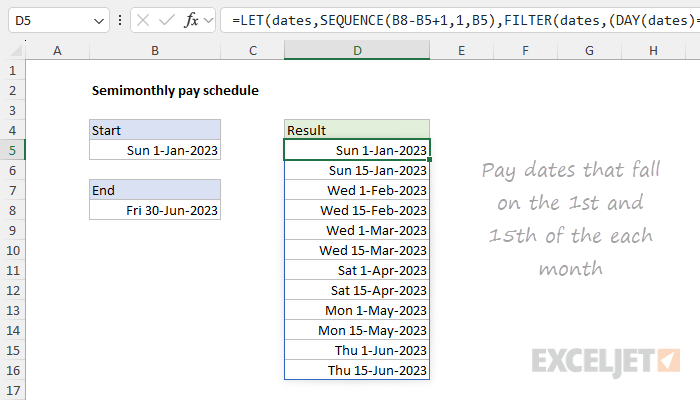Expand the Name Box dropdown arrow
The width and height of the screenshot is (700, 400).
[99, 21]
